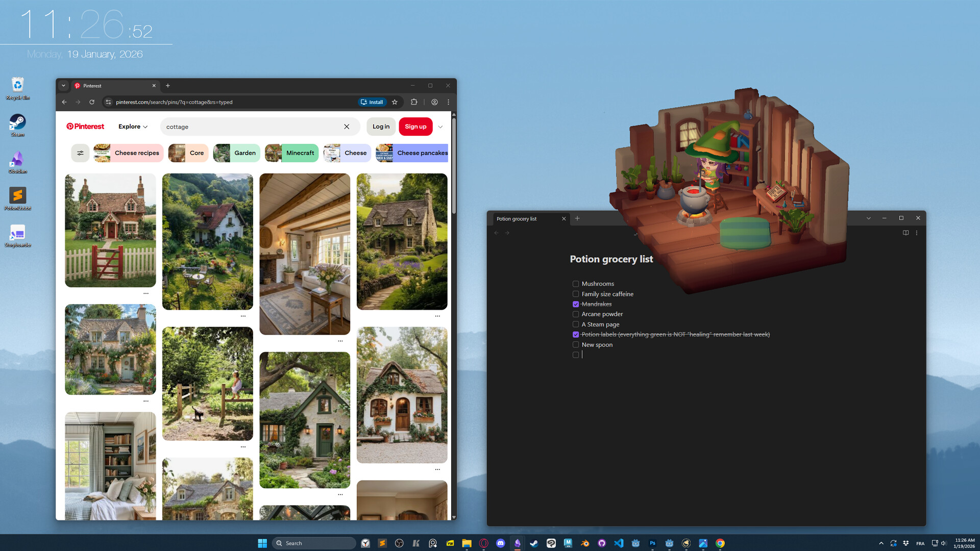980x551 pixels.
Task: Open Discord from the taskbar
Action: click(x=501, y=542)
